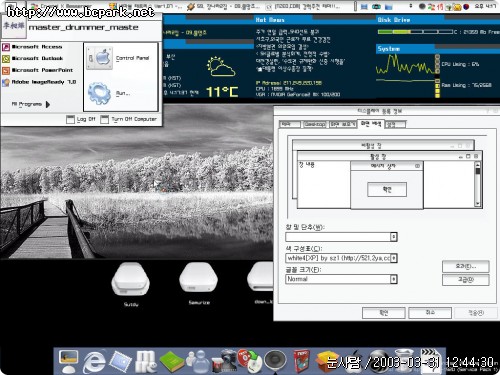This screenshot has height=375, width=500.
Task: Click the folder quick launch icon in top bar
Action: coord(388,6)
